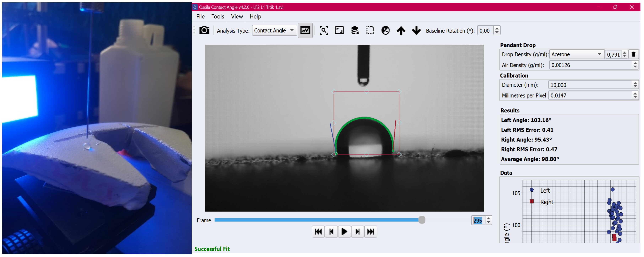644x257 pixels.
Task: Skip to the last frame
Action: click(370, 231)
